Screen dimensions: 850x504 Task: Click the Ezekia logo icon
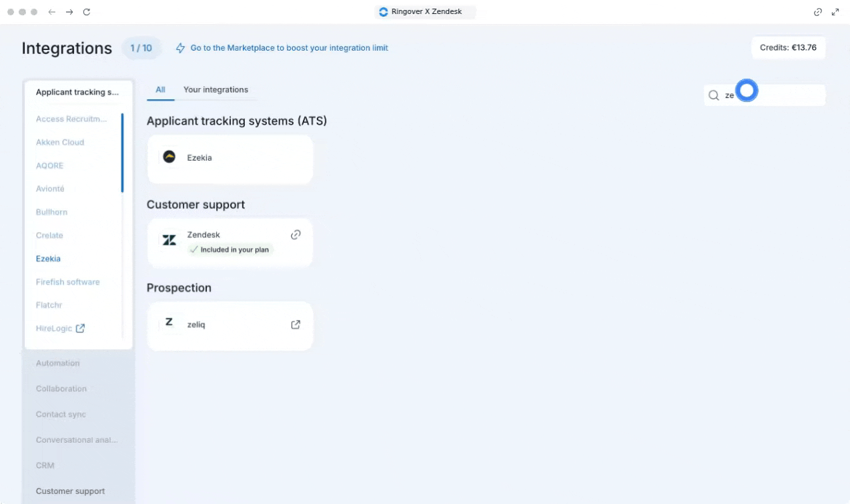click(169, 157)
